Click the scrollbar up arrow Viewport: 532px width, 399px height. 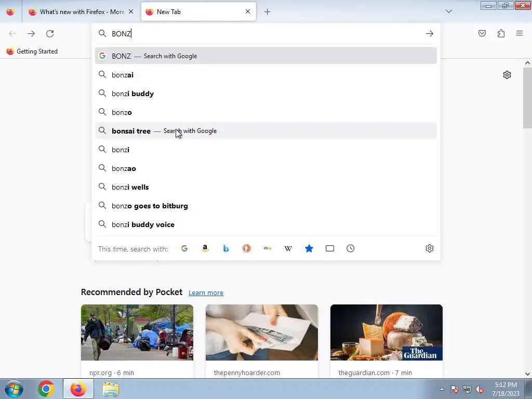point(528,63)
